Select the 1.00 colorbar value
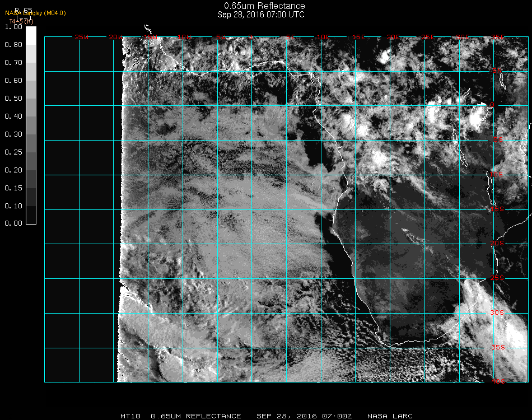 (13, 27)
